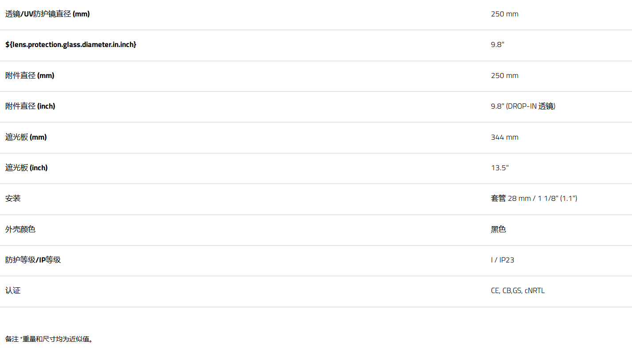Select the 344 mm barndoor value
Screen dimensions: 632x364
(505, 137)
